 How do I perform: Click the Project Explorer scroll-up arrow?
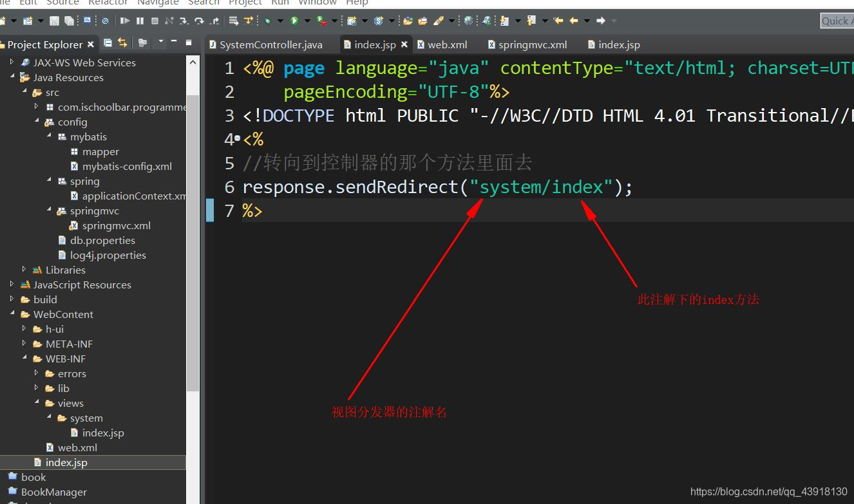[x=193, y=62]
